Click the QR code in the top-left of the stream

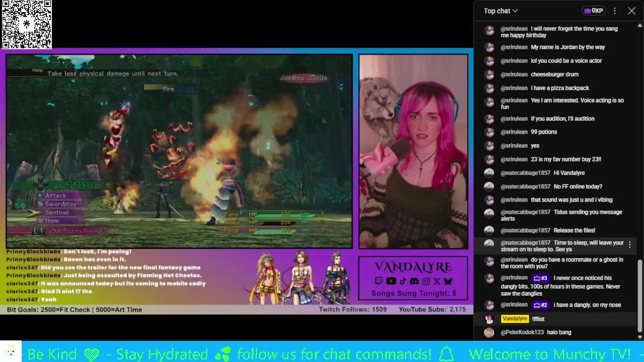27,24
